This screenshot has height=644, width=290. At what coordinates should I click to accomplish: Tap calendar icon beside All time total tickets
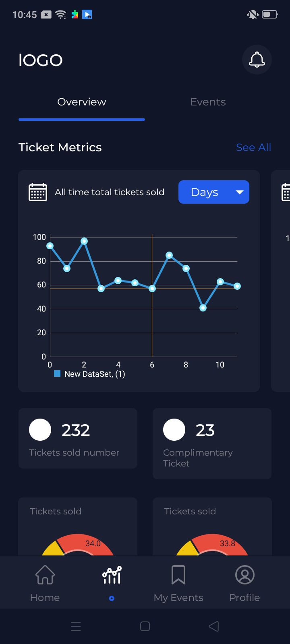tap(38, 192)
